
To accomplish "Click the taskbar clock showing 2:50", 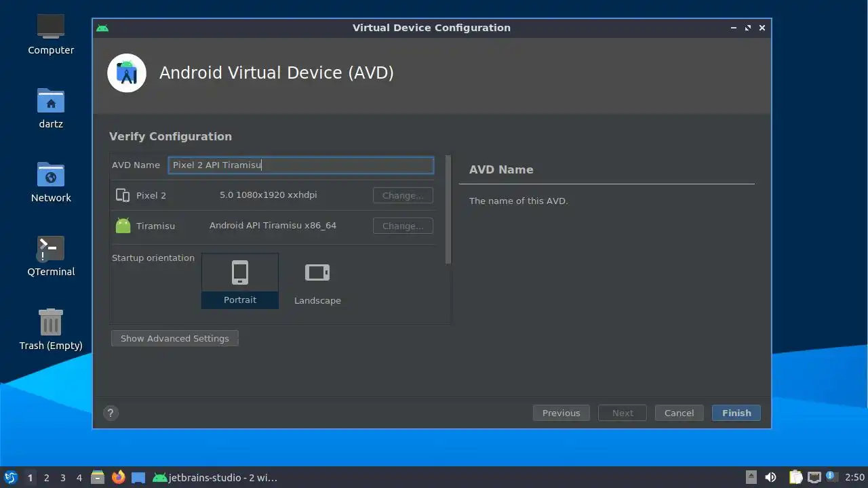I will 854,478.
